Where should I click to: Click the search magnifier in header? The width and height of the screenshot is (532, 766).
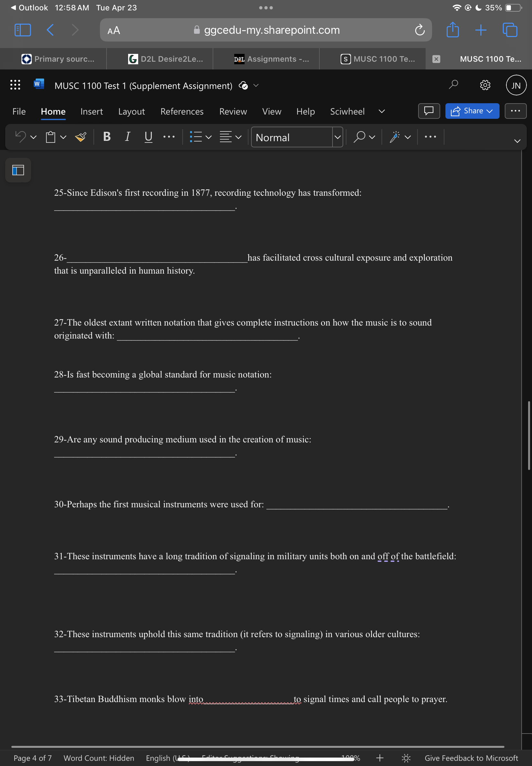(453, 85)
